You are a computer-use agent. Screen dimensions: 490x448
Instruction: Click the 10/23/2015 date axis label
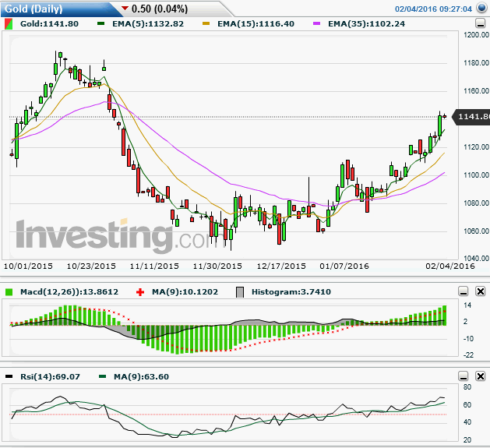[x=91, y=266]
